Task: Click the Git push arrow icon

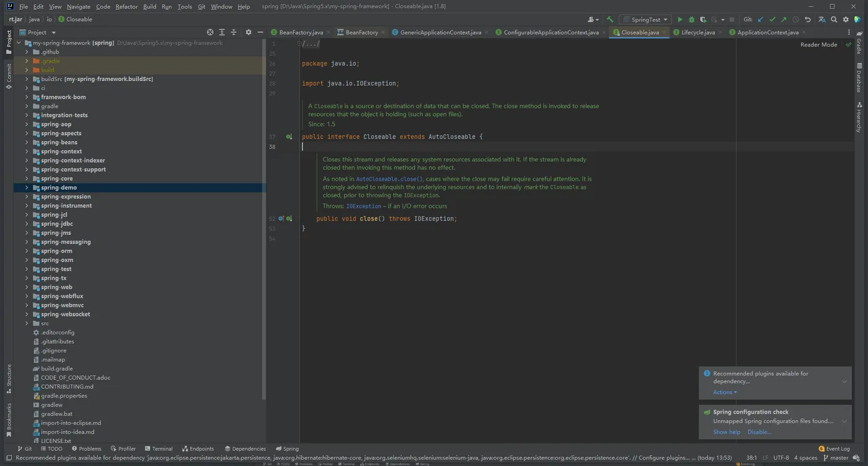Action: pos(784,20)
